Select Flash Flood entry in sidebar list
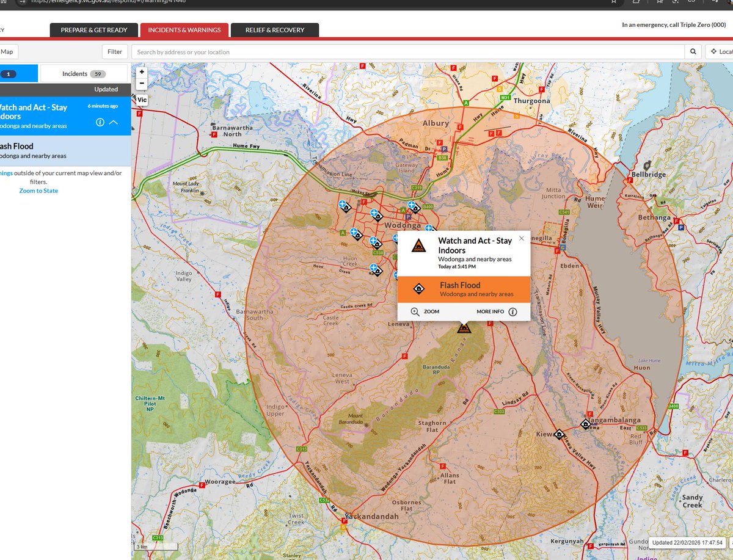Screen dimensions: 733x560 pos(65,150)
